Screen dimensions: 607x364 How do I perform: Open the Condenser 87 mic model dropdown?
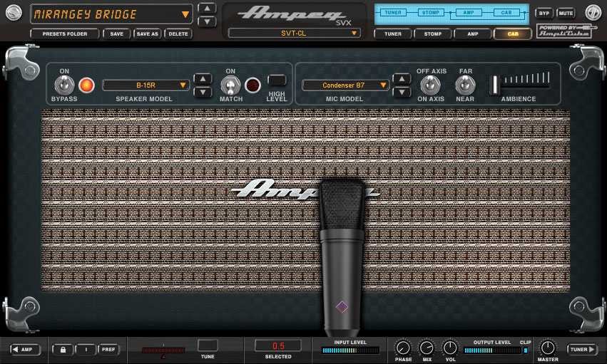coord(345,85)
